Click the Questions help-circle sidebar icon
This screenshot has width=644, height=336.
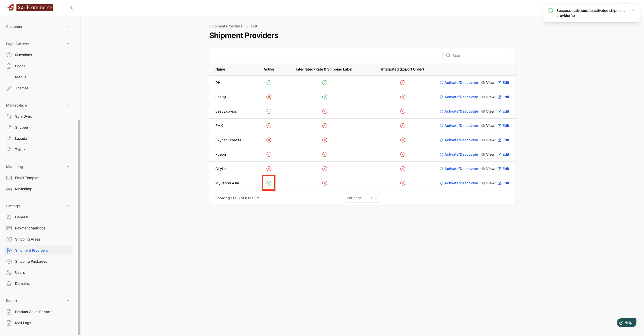pyautogui.click(x=9, y=55)
